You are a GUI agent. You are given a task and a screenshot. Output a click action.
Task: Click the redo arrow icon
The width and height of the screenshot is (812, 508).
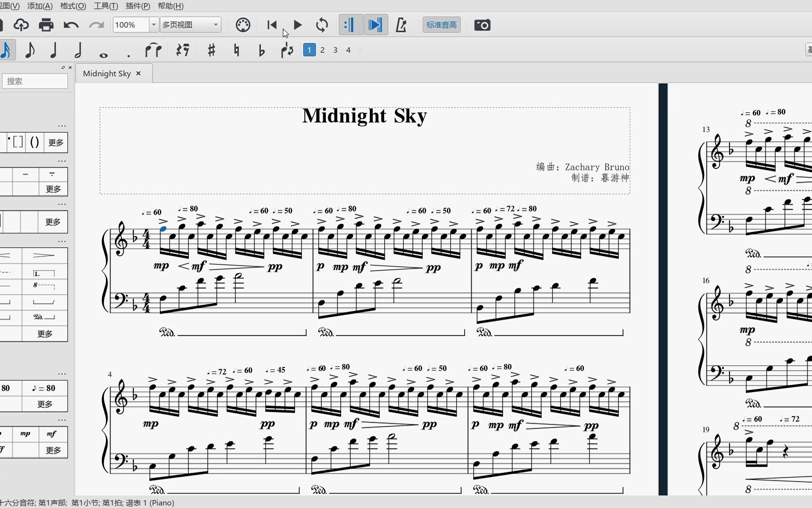coord(96,24)
